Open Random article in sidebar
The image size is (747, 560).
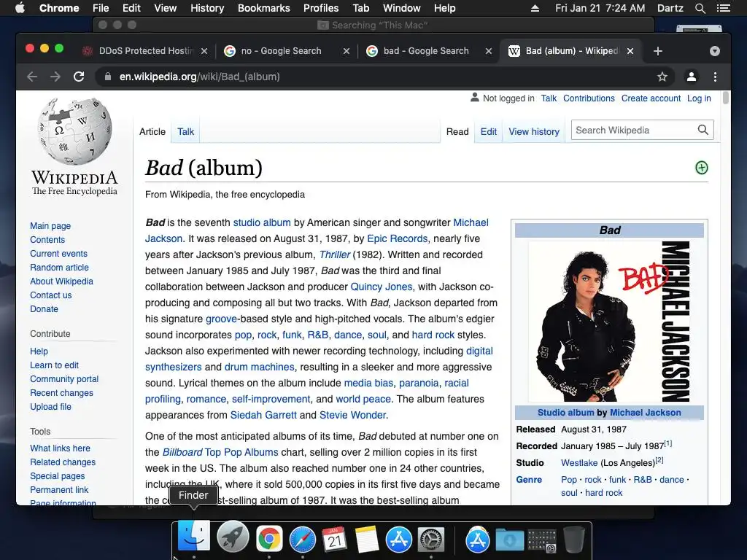(59, 267)
